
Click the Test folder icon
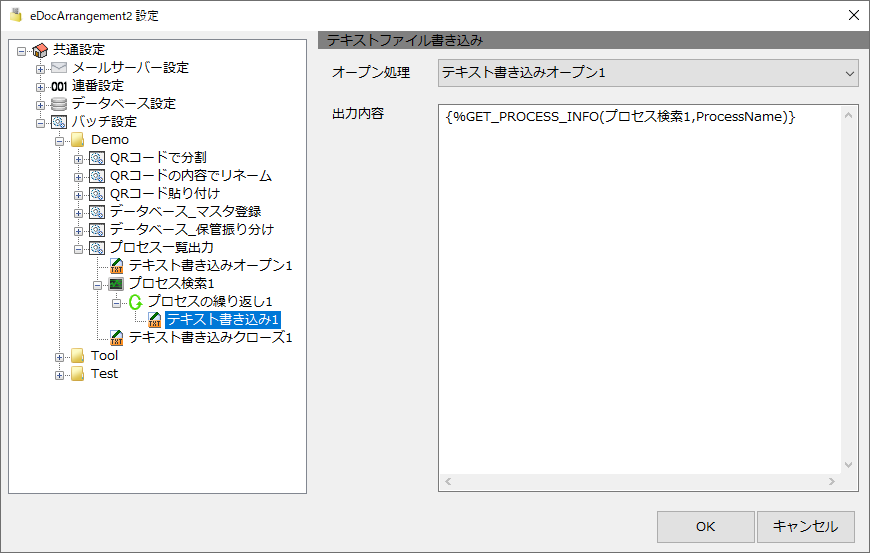pos(78,374)
